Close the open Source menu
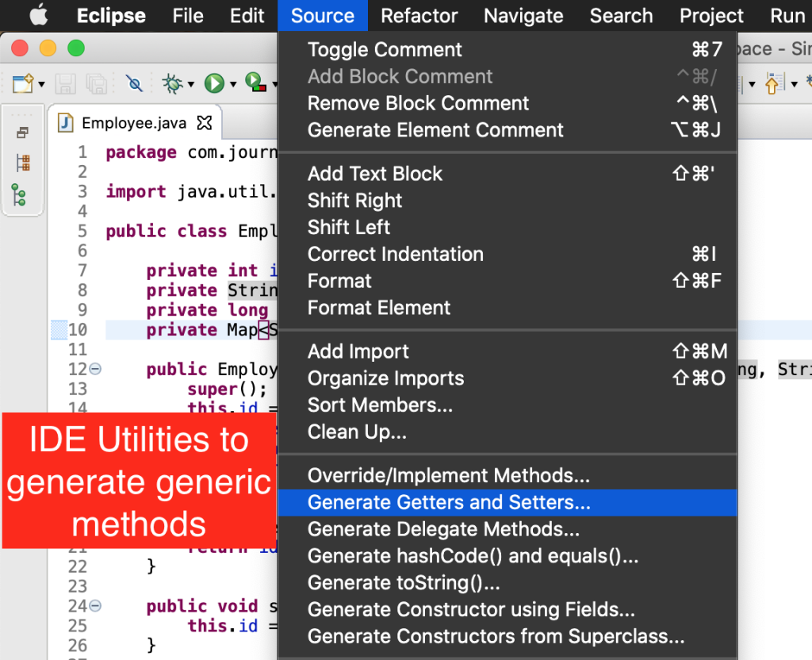Viewport: 812px width, 660px height. point(323,16)
